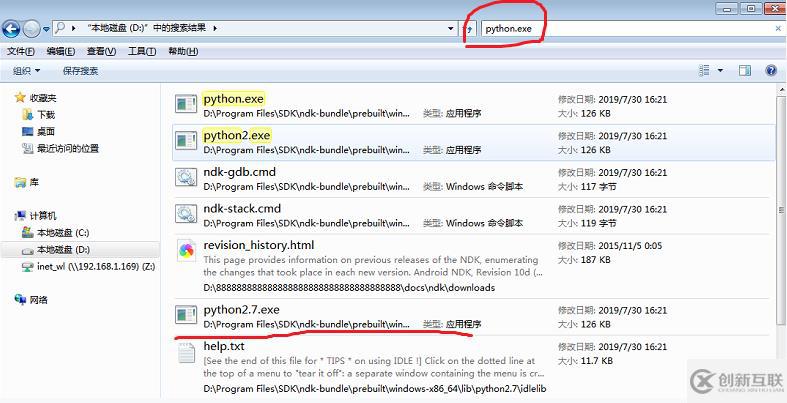Click the ndk-stack.cmd script icon
787x403 pixels.
click(186, 213)
